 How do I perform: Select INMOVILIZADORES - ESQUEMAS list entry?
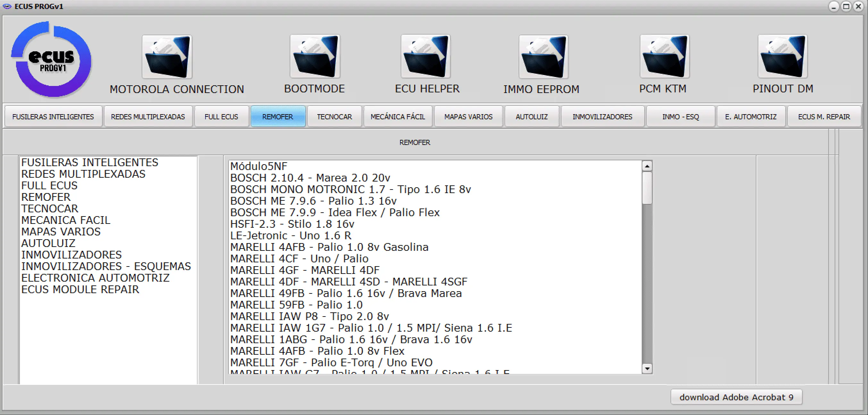106,266
